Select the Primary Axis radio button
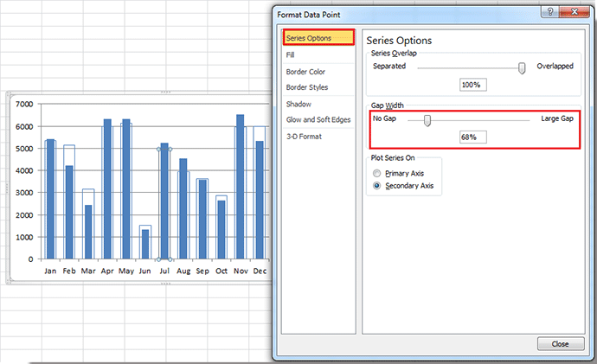Screen dimensions: 597x364 point(376,174)
